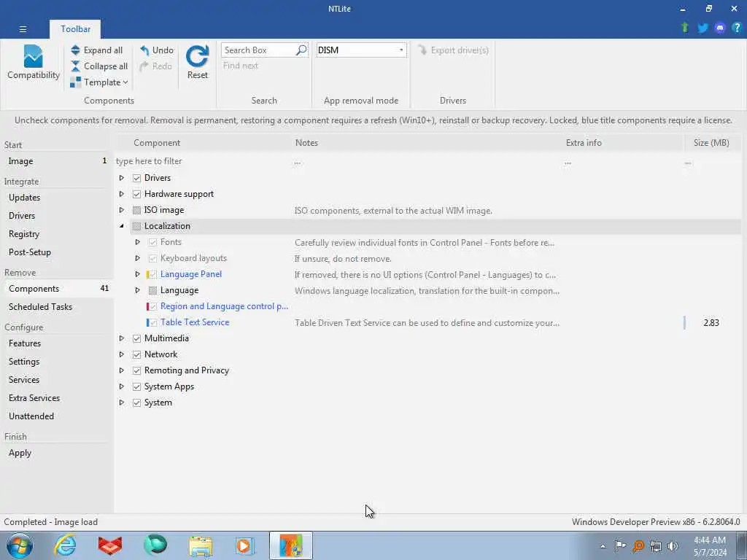Uncheck the Hardware support checkbox
The image size is (747, 560).
(136, 194)
